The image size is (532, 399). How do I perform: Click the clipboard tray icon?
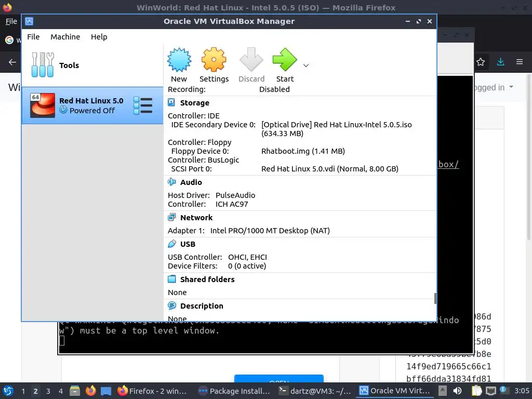[476, 391]
